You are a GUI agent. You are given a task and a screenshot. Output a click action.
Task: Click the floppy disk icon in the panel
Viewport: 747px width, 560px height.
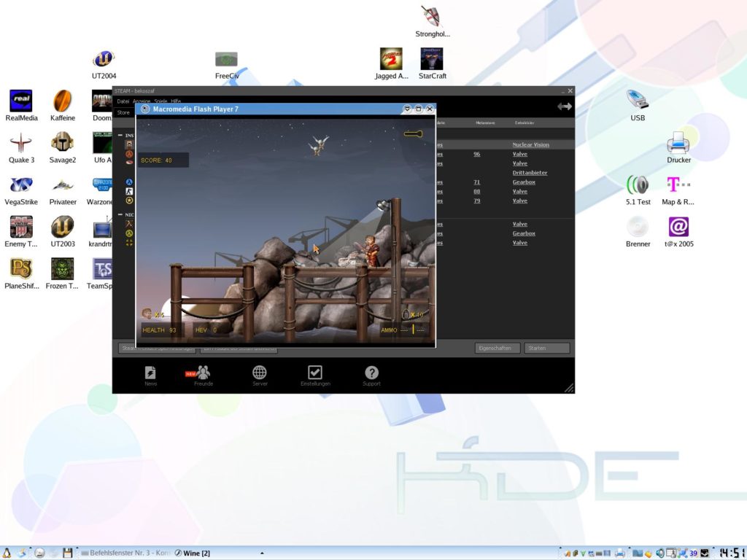68,553
